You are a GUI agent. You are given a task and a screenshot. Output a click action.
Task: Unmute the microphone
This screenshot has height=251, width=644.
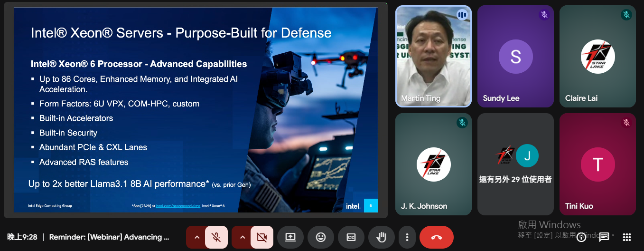[x=216, y=237]
